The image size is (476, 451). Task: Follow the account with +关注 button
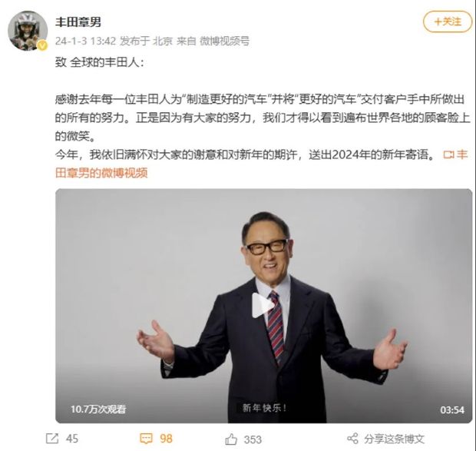448,22
